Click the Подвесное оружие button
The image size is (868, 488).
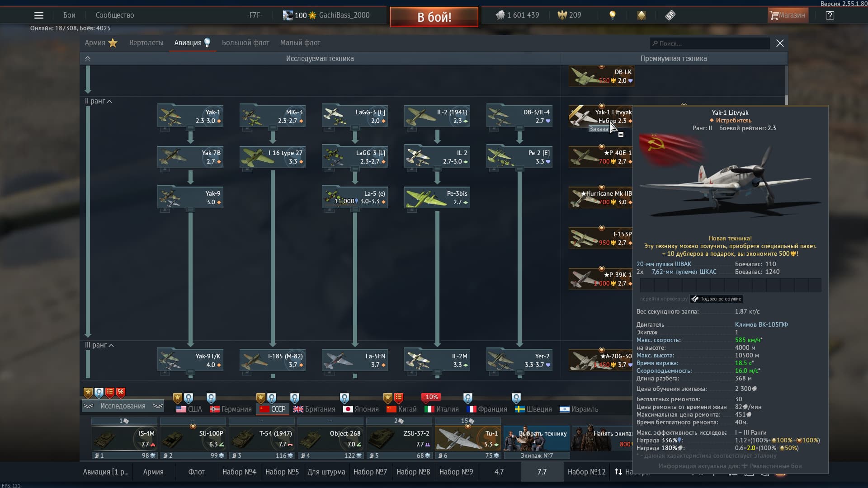pyautogui.click(x=716, y=299)
